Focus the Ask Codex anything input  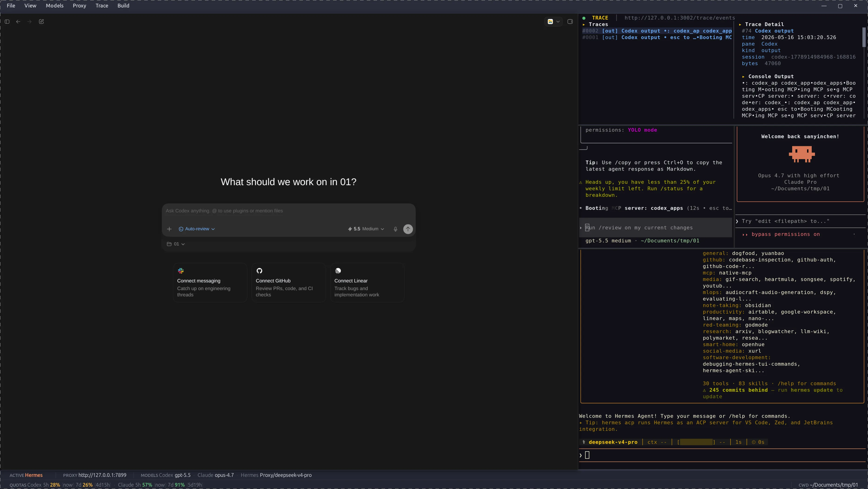pyautogui.click(x=288, y=211)
